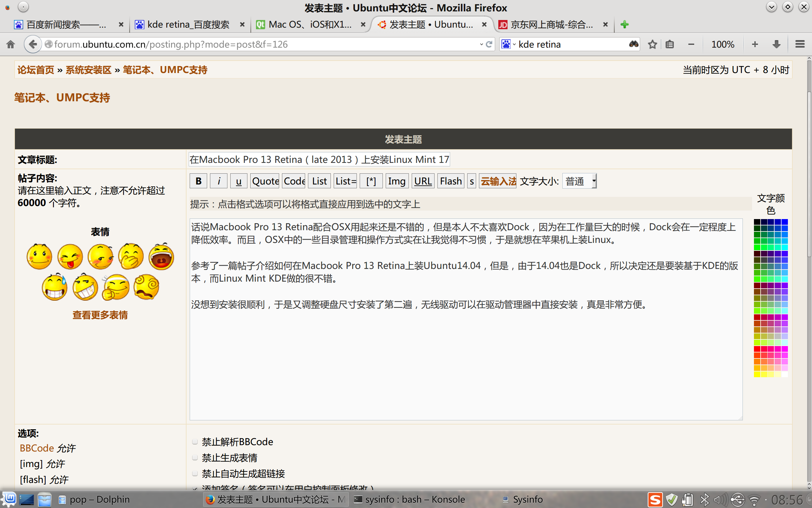This screenshot has width=812, height=508.
Task: Open a new tab with the green plus
Action: 625,24
